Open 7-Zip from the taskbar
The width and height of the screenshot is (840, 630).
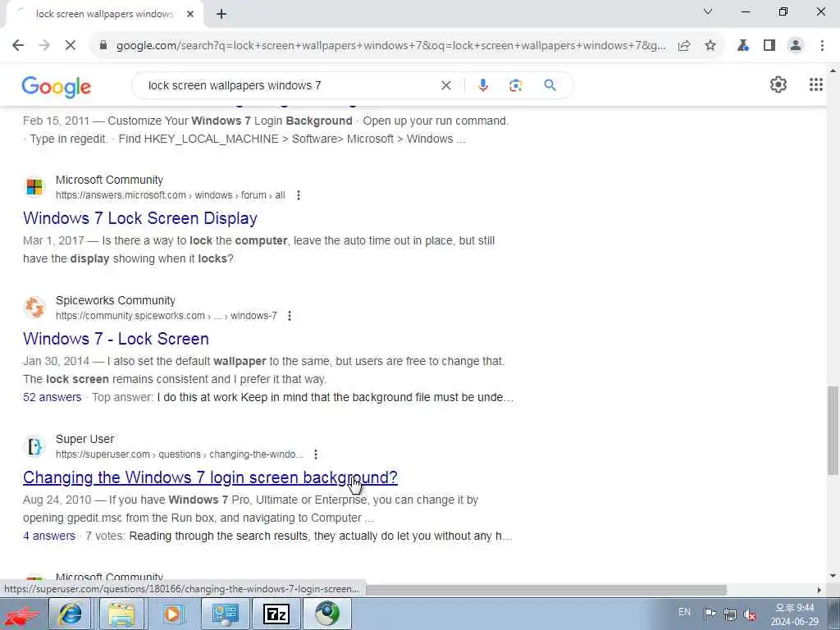(x=276, y=614)
